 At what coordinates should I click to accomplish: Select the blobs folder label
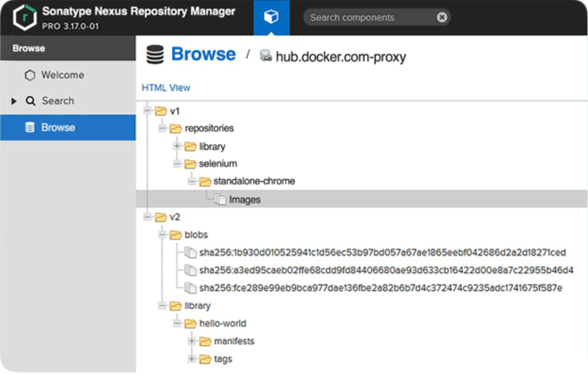click(x=196, y=235)
